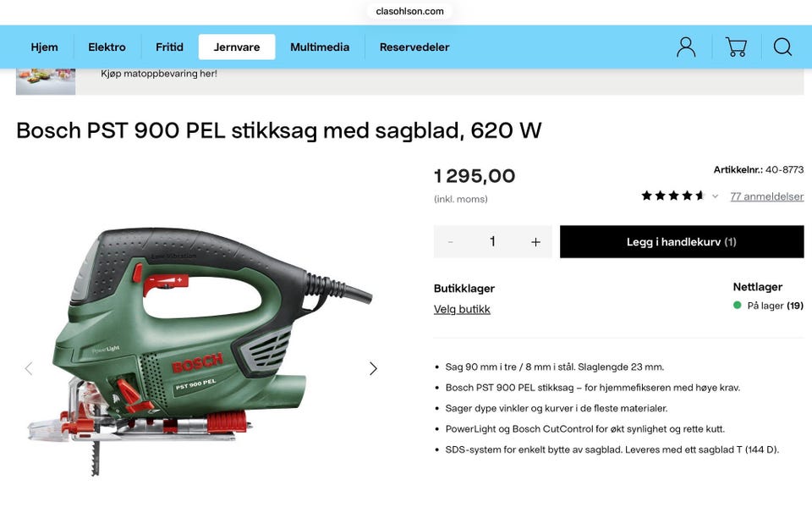Show next product image arrow

pyautogui.click(x=373, y=368)
